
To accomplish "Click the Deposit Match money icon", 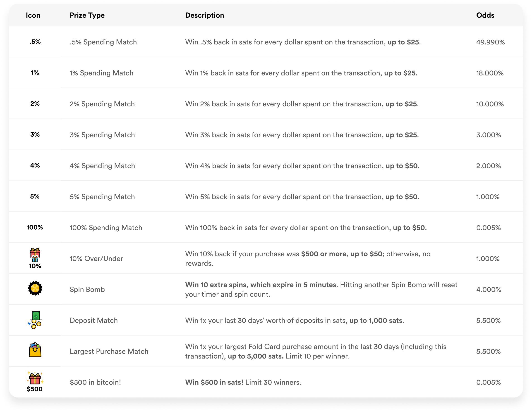I will point(35,320).
